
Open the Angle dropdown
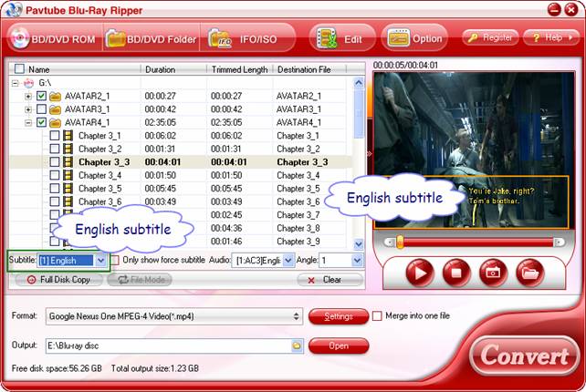pyautogui.click(x=357, y=260)
